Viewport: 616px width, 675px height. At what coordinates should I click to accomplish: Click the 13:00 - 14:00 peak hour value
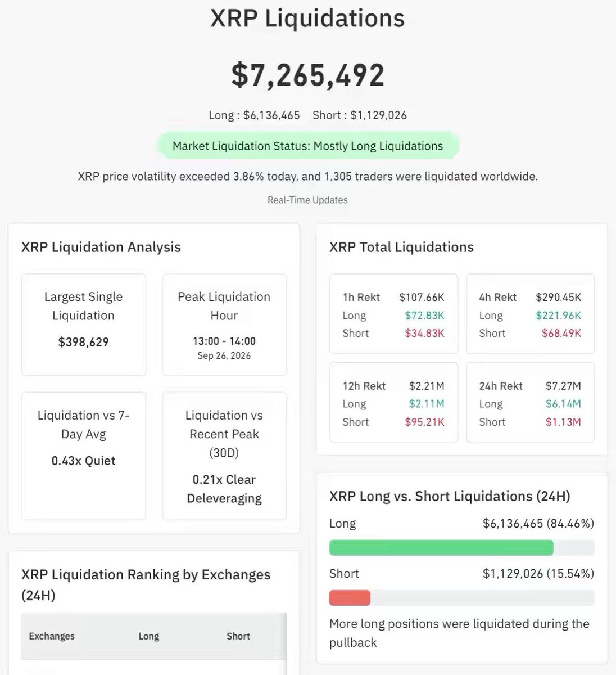click(224, 341)
